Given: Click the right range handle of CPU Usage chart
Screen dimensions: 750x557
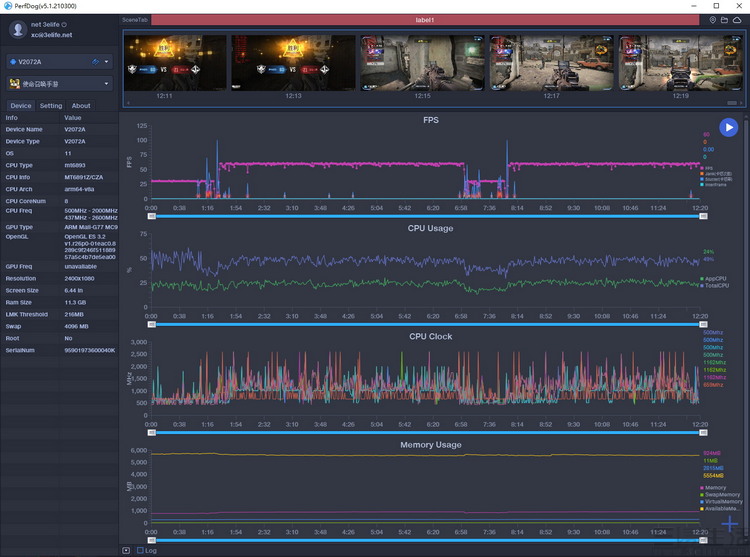Looking at the screenshot, I should (x=703, y=325).
